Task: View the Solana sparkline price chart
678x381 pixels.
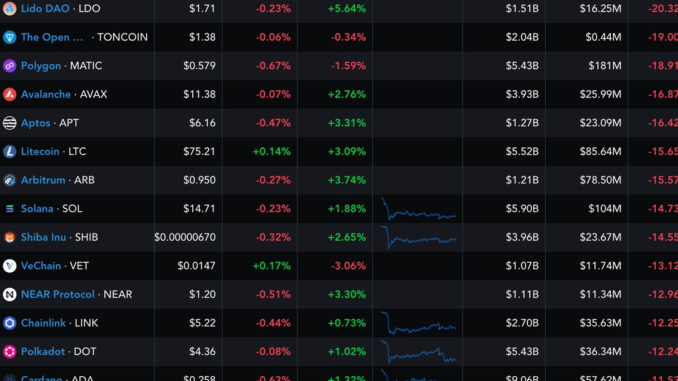Action: pyautogui.click(x=418, y=209)
